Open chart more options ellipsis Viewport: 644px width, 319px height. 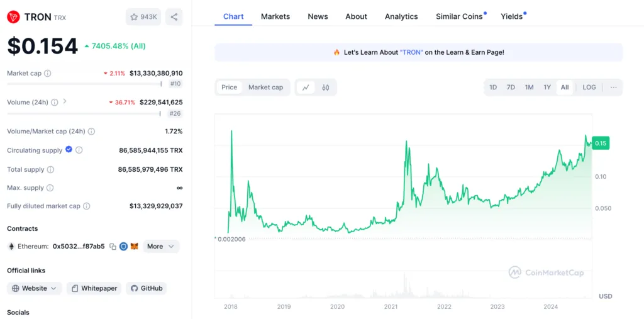coord(614,87)
